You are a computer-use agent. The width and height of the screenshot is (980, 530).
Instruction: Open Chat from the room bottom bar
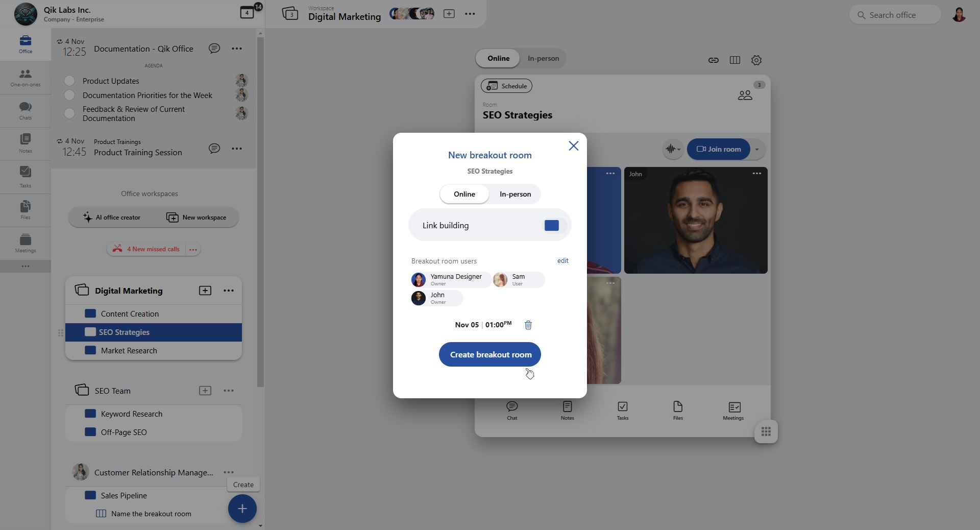coord(512,411)
